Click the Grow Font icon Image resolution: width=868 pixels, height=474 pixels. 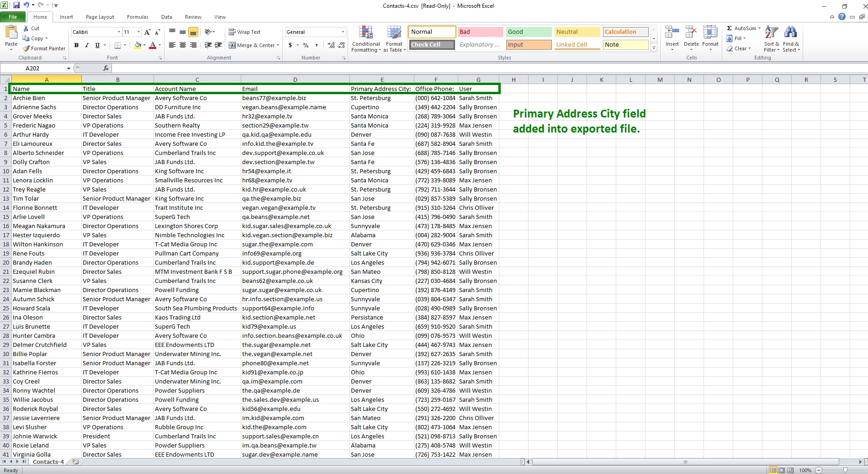pyautogui.click(x=147, y=32)
